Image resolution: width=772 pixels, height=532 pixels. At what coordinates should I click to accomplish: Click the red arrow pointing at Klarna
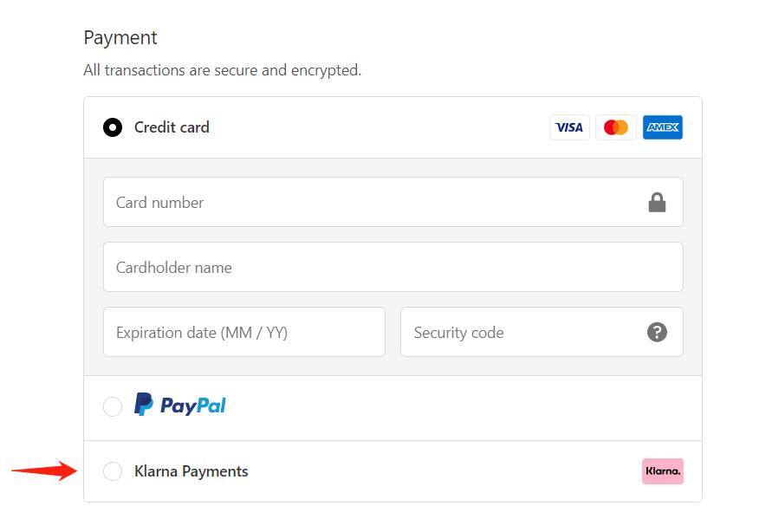tap(43, 471)
